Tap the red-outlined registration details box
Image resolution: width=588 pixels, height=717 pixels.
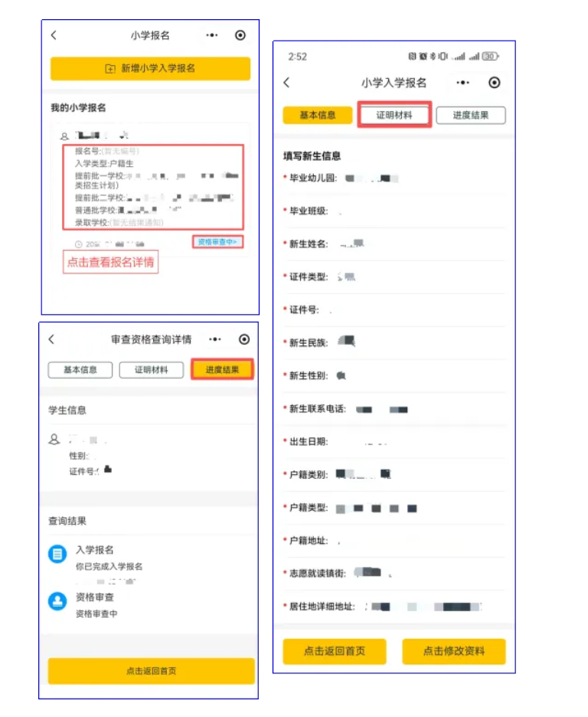coord(153,187)
